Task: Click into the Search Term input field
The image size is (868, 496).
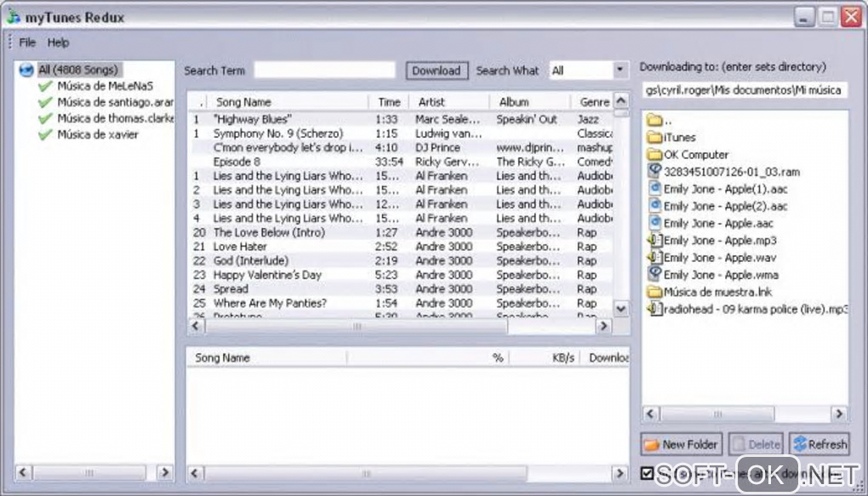Action: 324,70
